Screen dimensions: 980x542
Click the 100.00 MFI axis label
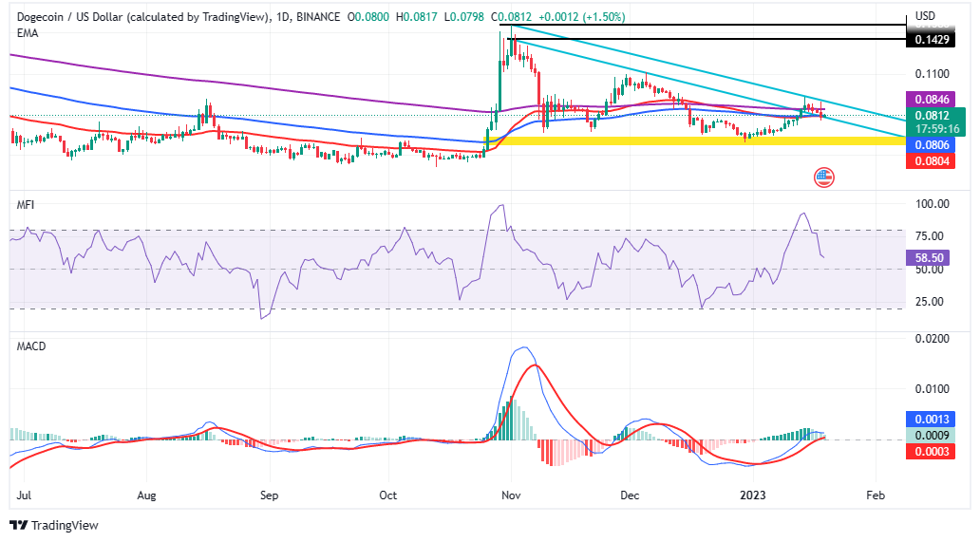pyautogui.click(x=932, y=203)
